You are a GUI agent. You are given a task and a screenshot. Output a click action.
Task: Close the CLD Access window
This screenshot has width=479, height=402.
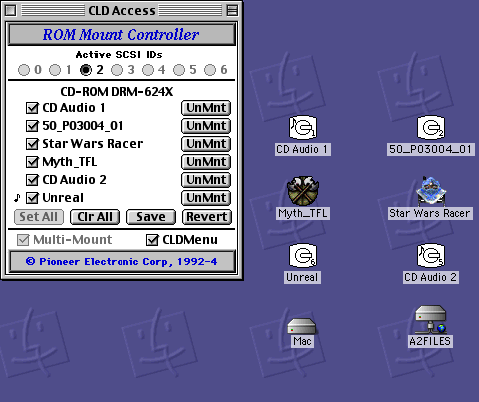coord(10,10)
